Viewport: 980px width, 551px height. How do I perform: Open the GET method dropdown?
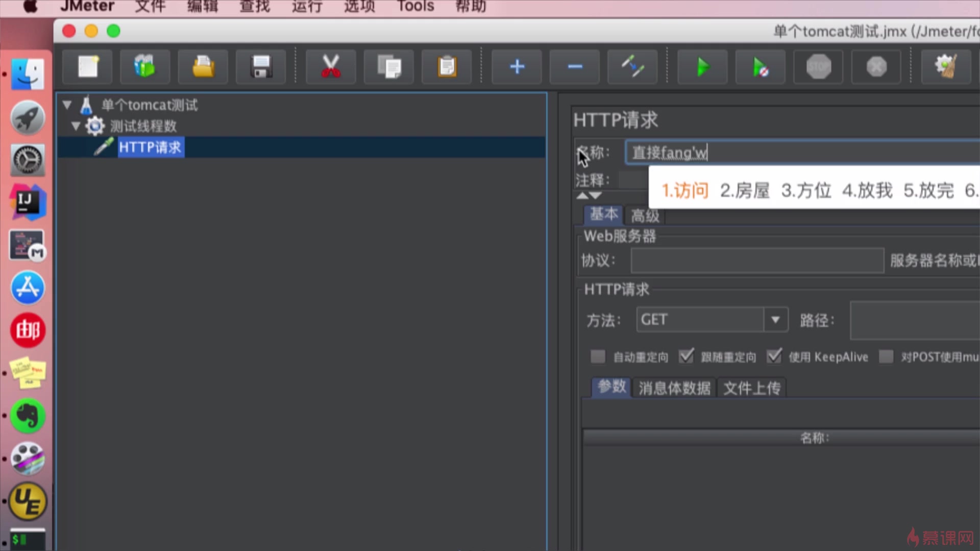(775, 320)
